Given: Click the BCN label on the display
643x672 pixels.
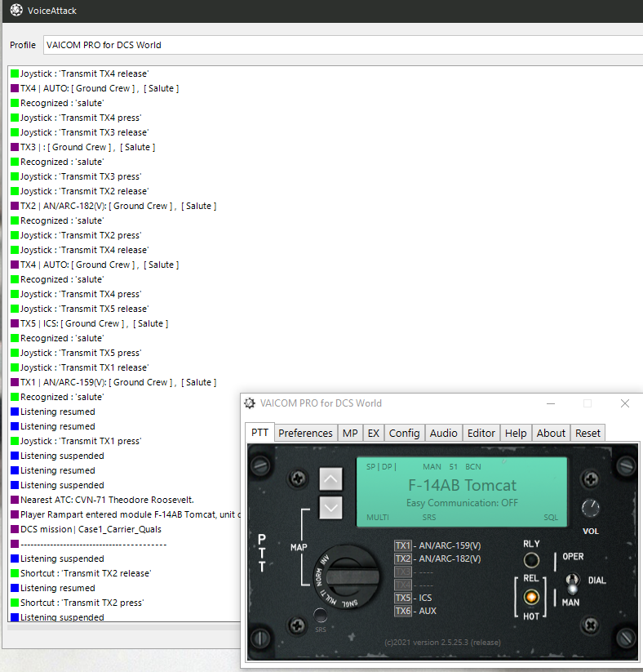Looking at the screenshot, I should pyautogui.click(x=473, y=467).
